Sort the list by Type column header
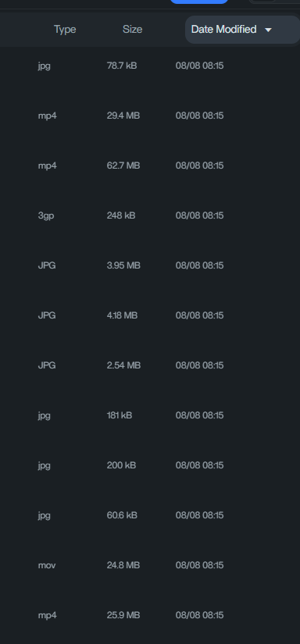 coord(65,30)
